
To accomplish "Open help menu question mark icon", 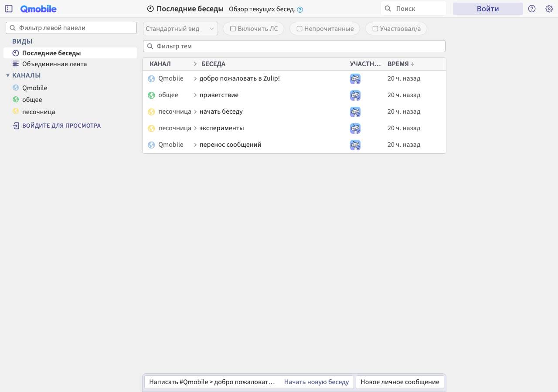I will click(x=532, y=9).
